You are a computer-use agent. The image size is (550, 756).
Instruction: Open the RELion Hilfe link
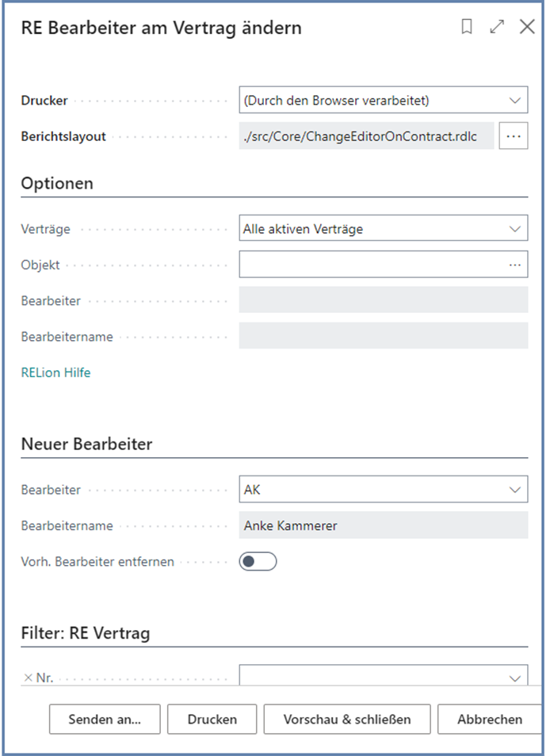[x=55, y=372]
